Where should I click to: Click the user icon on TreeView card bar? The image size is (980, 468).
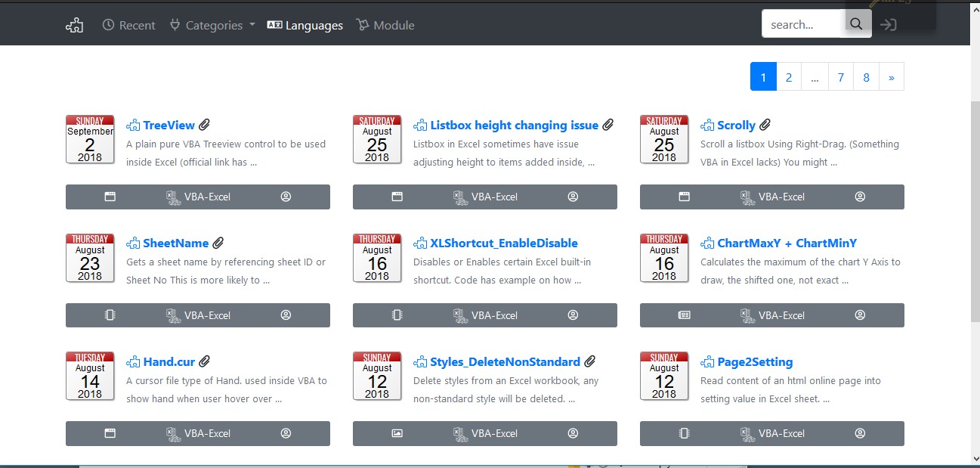pyautogui.click(x=286, y=197)
